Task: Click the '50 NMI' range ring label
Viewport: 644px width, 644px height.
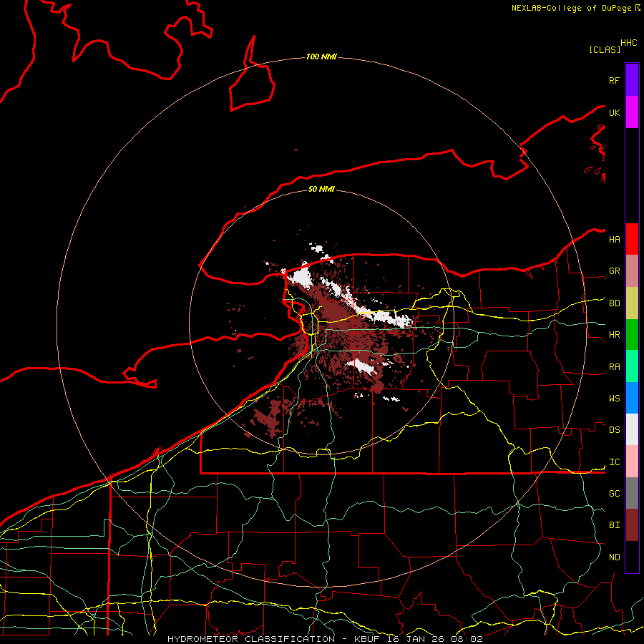Action: 321,189
